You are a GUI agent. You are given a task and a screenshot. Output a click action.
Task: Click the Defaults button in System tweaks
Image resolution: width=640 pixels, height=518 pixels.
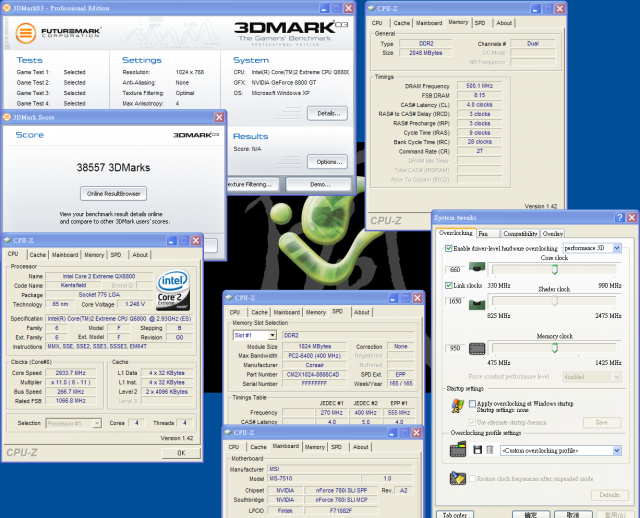coord(609,495)
